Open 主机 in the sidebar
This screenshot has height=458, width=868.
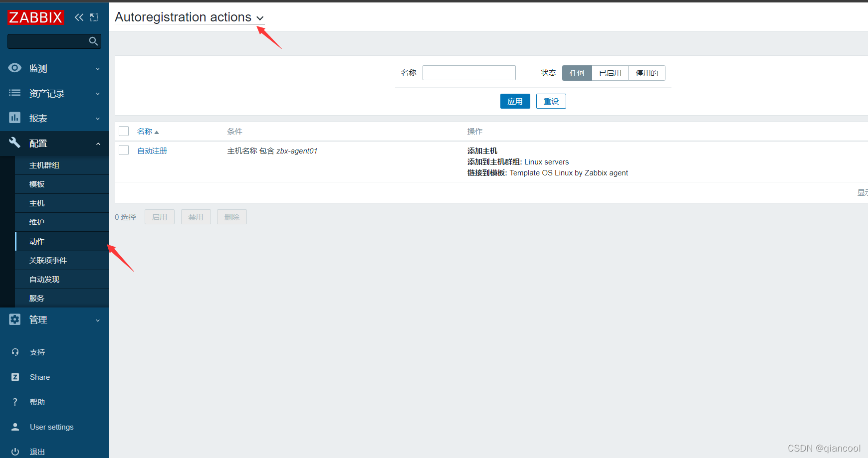tap(62, 203)
